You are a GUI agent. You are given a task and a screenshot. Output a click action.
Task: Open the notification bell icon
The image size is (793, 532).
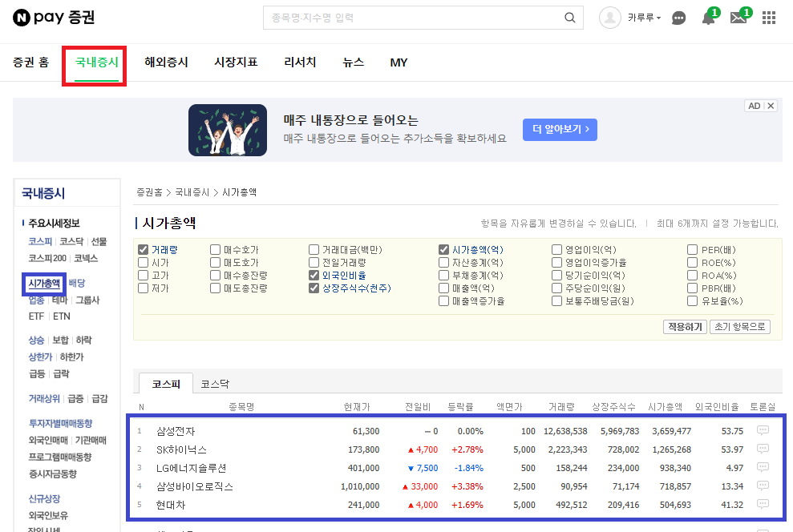(708, 18)
